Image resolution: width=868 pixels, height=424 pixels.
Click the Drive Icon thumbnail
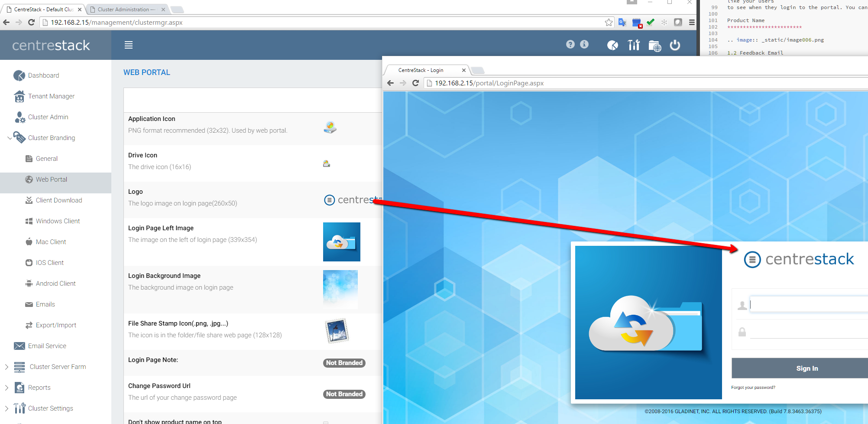click(x=327, y=163)
